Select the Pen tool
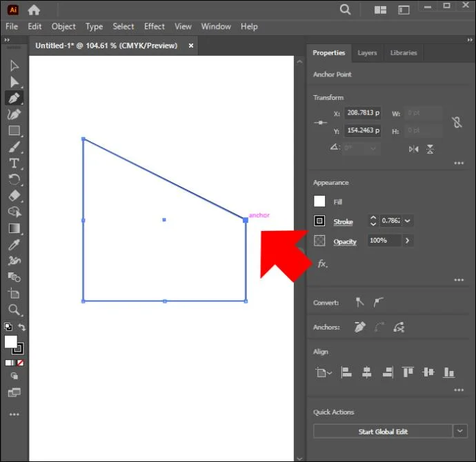 [x=14, y=98]
